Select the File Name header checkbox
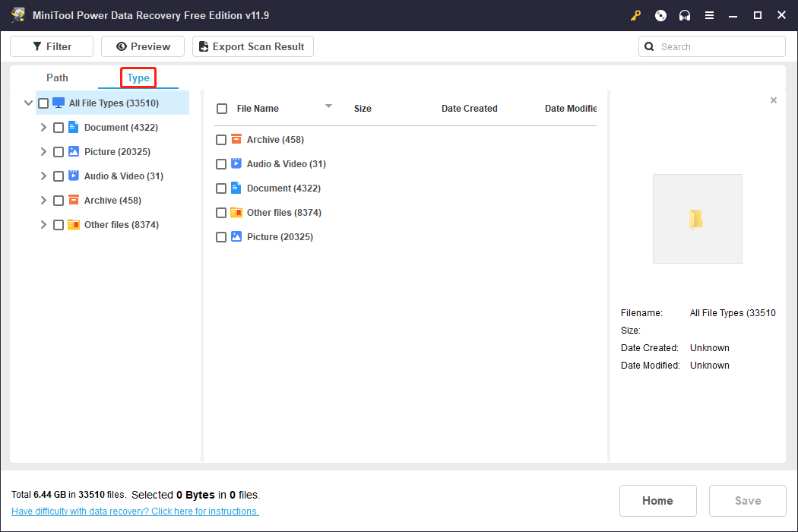This screenshot has height=532, width=798. point(222,109)
